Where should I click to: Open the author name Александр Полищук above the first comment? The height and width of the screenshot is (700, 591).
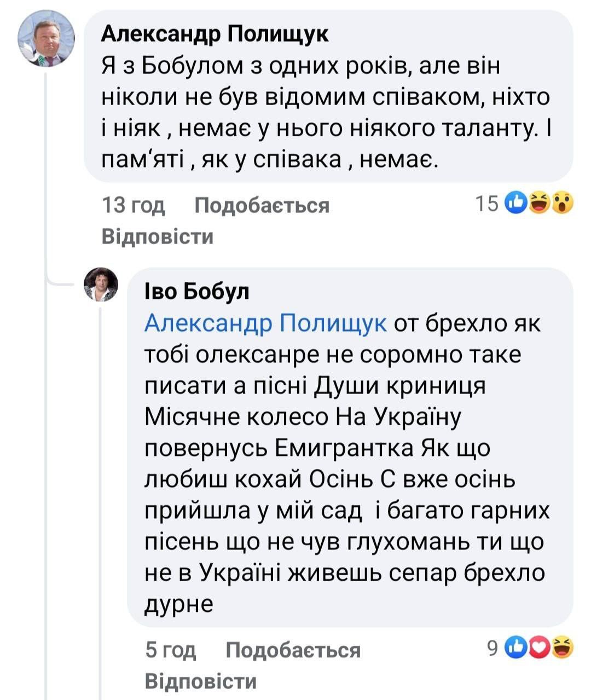[215, 34]
